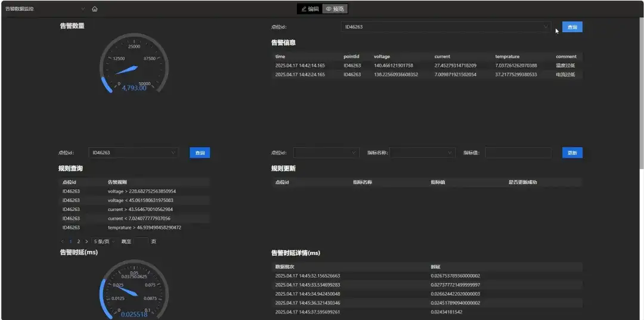Screen dimensions: 644x320
Task: Open 点位id dropdown above 规则查询
Action: (x=134, y=153)
